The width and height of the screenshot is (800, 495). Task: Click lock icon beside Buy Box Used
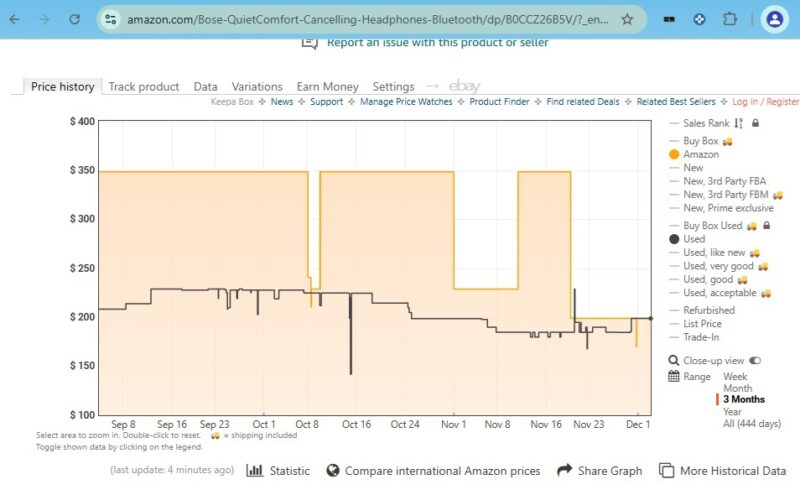(766, 225)
